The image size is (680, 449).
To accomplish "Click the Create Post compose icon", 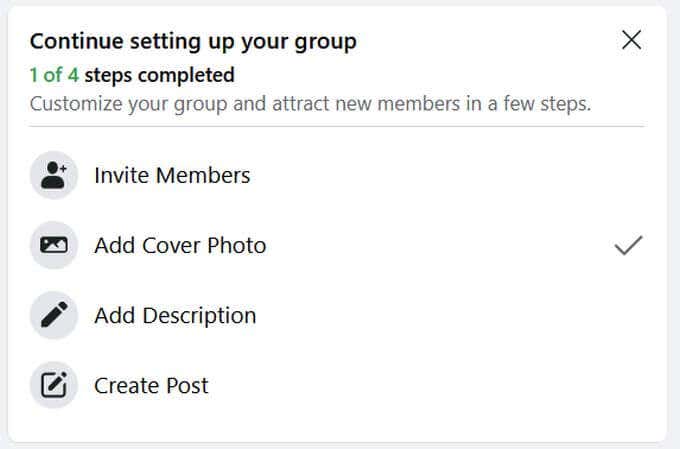I will 54,385.
